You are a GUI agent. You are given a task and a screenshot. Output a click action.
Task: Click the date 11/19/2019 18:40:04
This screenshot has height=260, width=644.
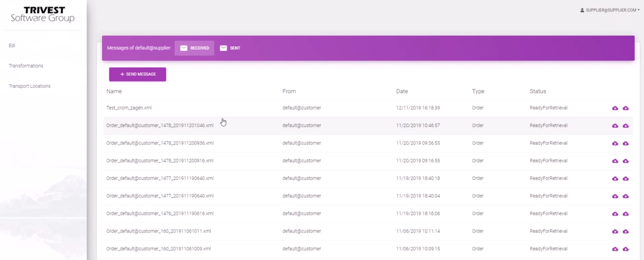tap(418, 196)
